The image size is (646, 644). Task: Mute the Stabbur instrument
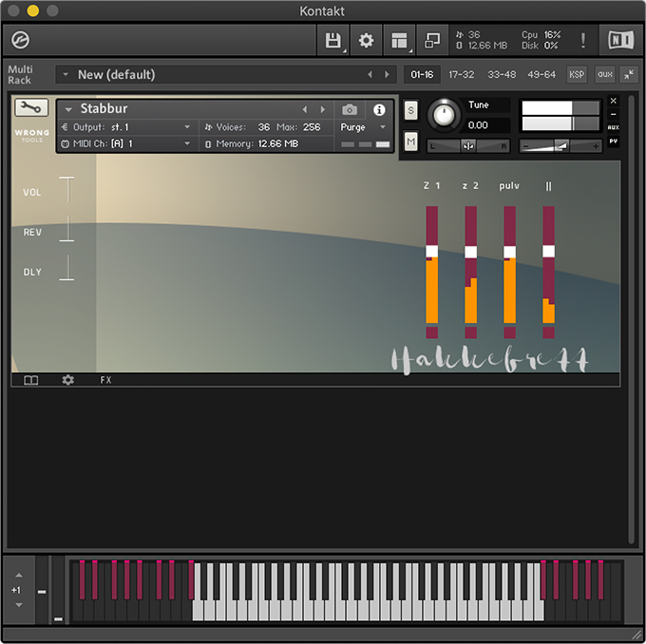(410, 142)
